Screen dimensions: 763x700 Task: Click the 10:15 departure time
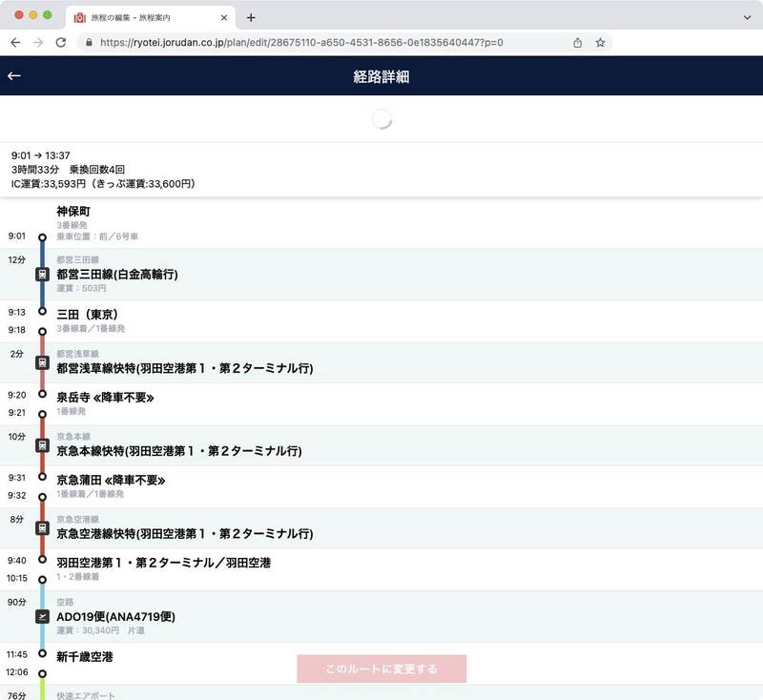point(16,578)
